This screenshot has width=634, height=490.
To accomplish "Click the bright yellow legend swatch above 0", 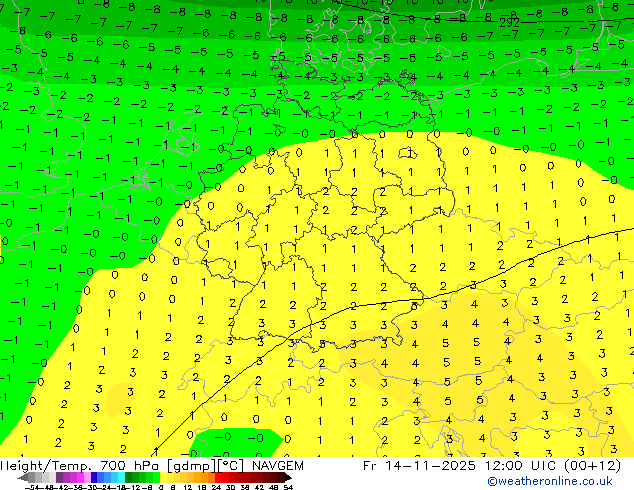I will coord(163,477).
